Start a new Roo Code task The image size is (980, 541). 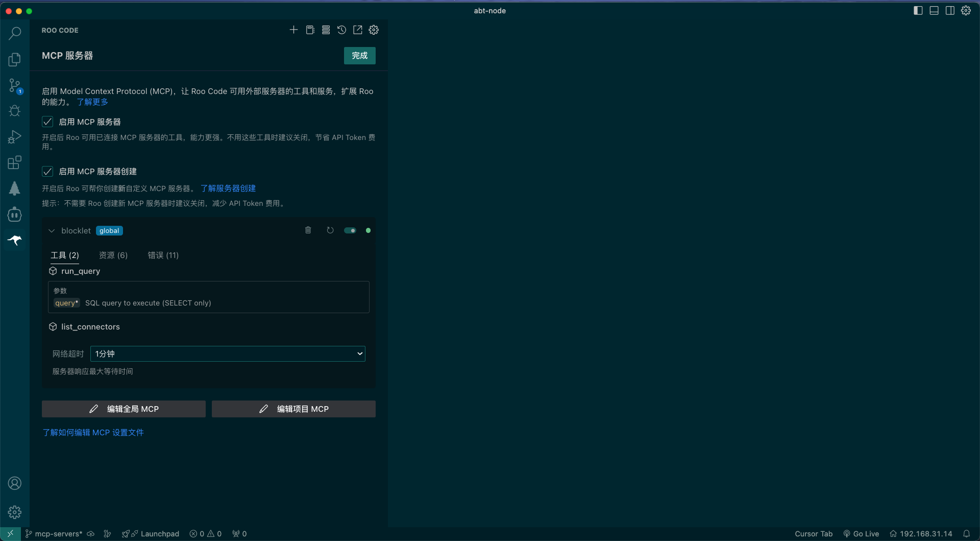point(293,30)
